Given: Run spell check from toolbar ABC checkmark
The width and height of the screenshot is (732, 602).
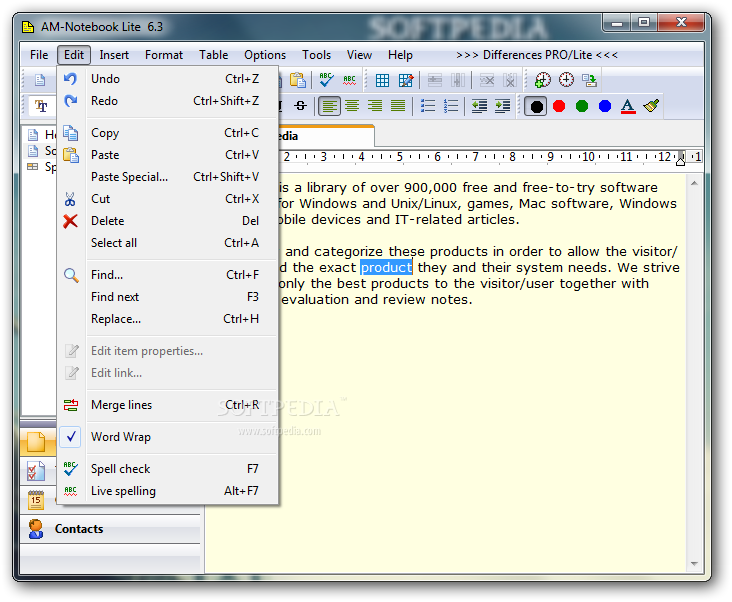Looking at the screenshot, I should pos(326,80).
